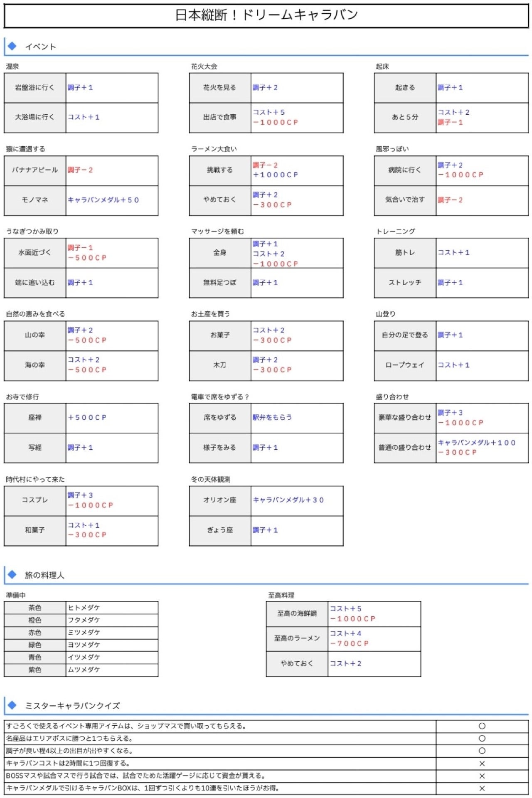Select the 端に追い込む cell
The image size is (532, 798).
point(35,283)
